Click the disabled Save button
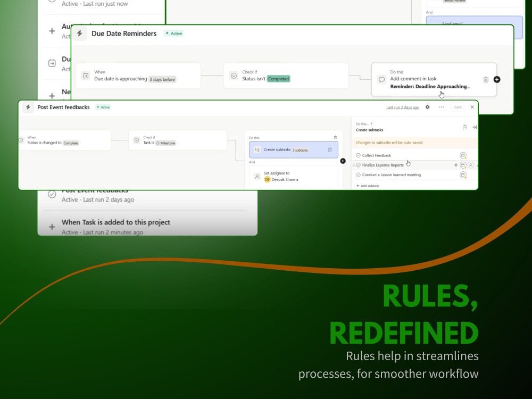532x399 pixels. coord(458,107)
